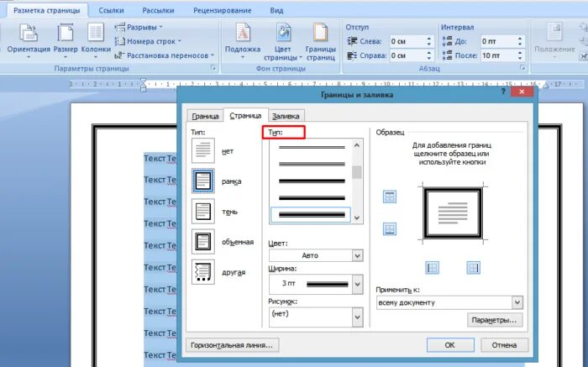
Task: Toggle the right border button in Образец
Action: [473, 268]
